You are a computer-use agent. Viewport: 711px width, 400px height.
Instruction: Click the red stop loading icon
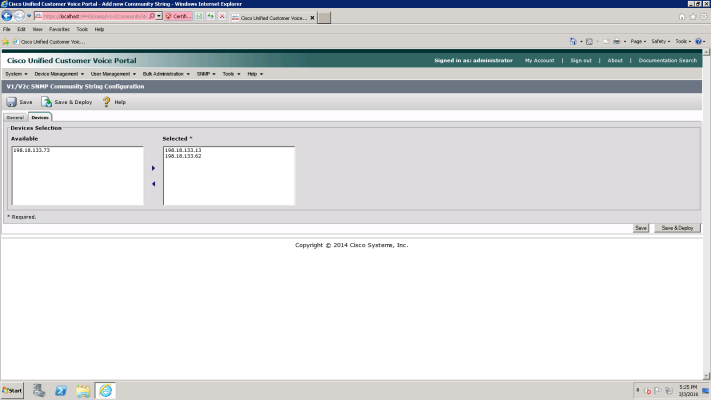[222, 16]
